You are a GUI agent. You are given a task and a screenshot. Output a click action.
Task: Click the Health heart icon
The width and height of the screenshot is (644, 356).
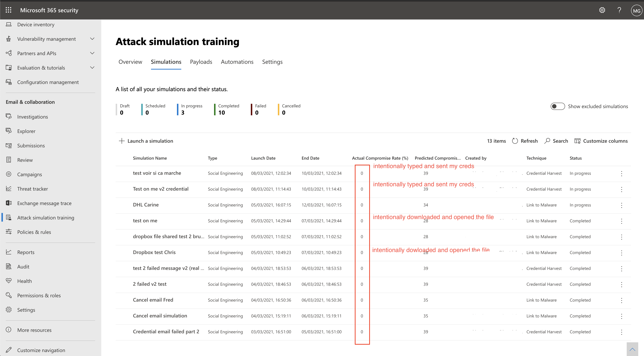click(x=9, y=281)
